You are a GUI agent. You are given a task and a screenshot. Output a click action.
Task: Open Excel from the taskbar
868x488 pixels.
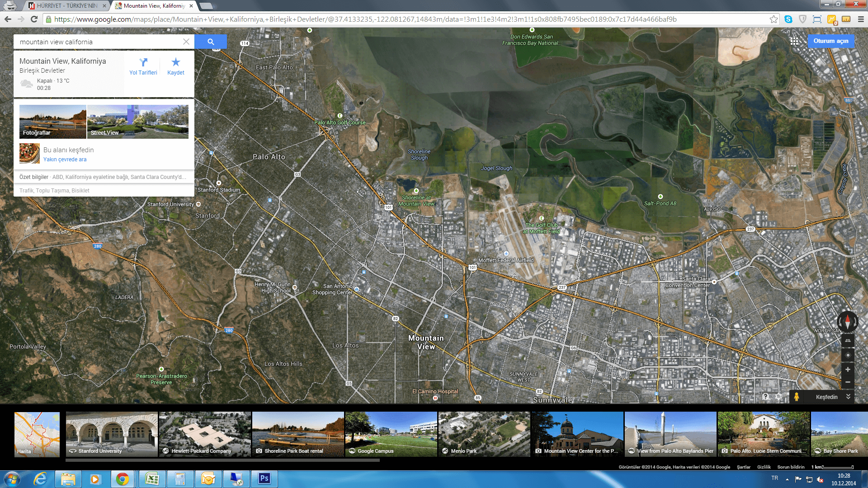coord(152,479)
